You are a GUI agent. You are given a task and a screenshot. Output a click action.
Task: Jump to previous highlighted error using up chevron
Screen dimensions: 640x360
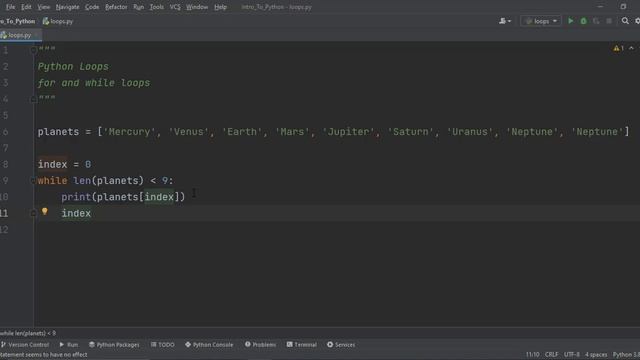(x=631, y=48)
